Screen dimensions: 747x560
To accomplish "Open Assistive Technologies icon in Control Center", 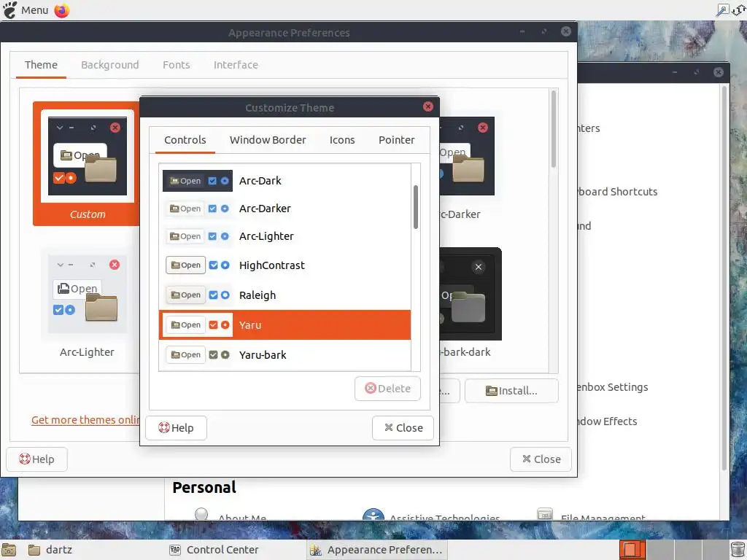I will pyautogui.click(x=373, y=515).
